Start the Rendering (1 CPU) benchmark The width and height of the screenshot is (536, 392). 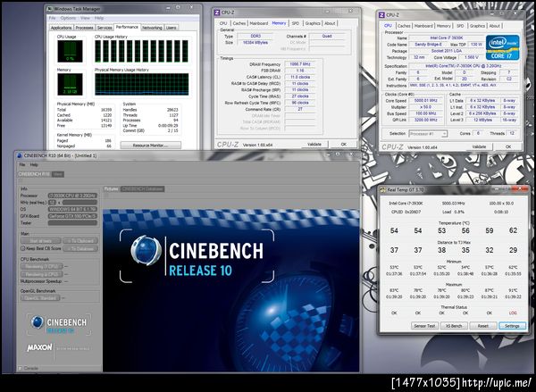coord(42,266)
